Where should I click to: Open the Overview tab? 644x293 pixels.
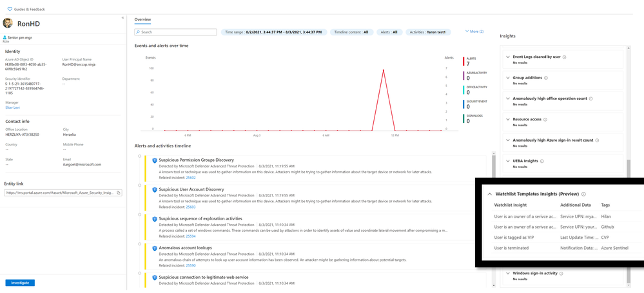(x=142, y=19)
